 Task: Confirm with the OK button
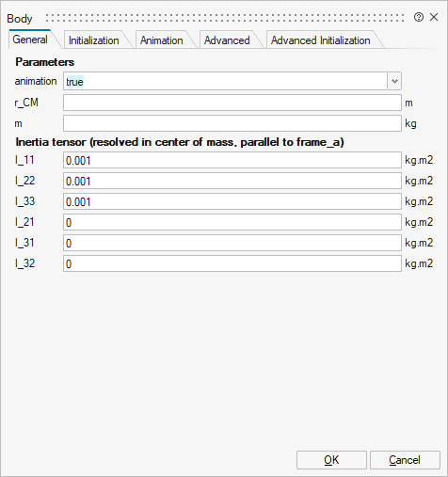(x=331, y=460)
